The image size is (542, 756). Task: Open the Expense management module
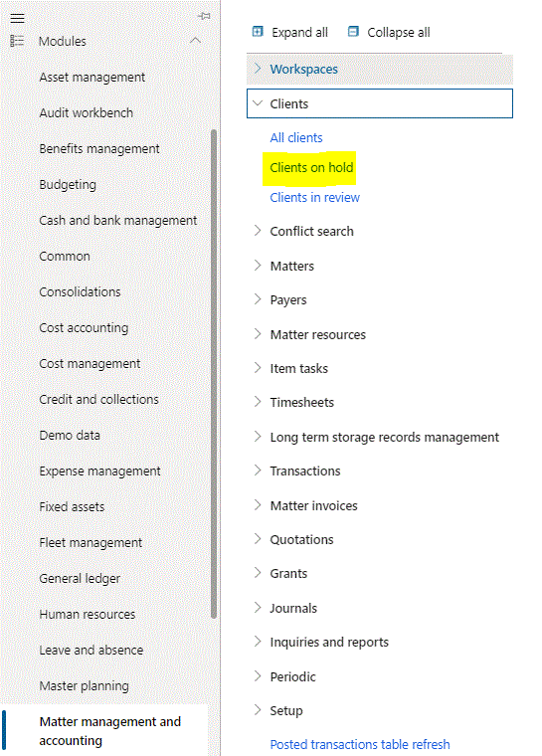[99, 472]
